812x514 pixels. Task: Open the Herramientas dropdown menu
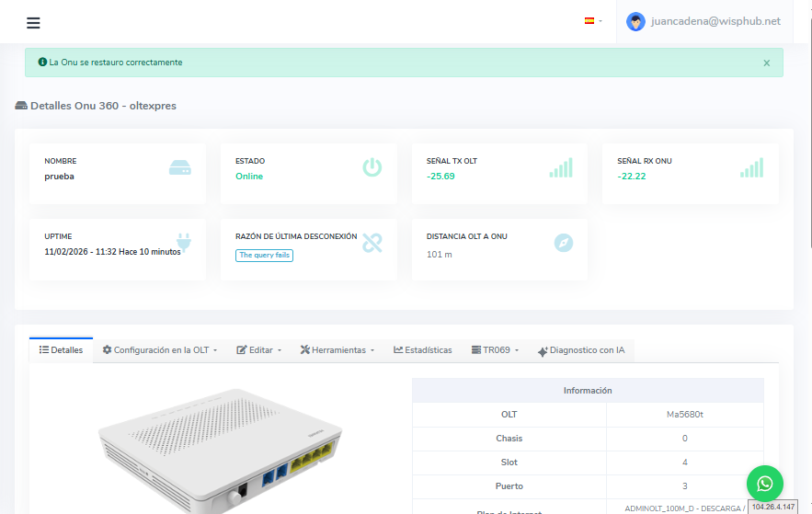tap(337, 350)
